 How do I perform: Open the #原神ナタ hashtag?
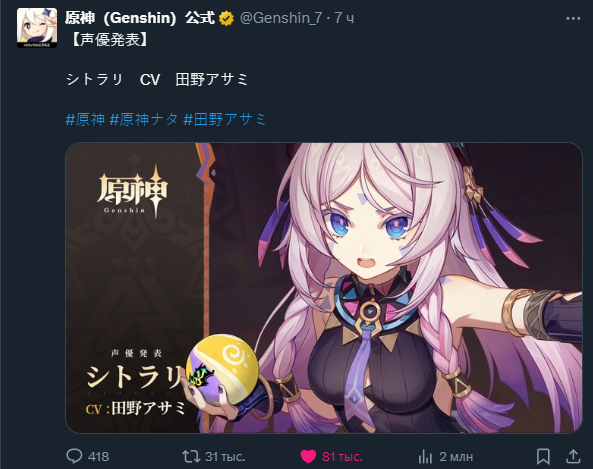click(x=144, y=119)
